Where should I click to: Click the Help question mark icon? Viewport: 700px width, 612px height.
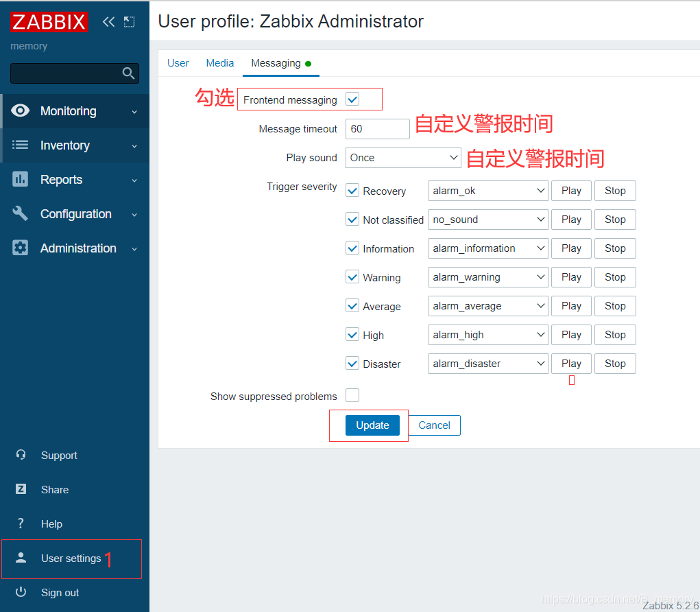pyautogui.click(x=21, y=523)
